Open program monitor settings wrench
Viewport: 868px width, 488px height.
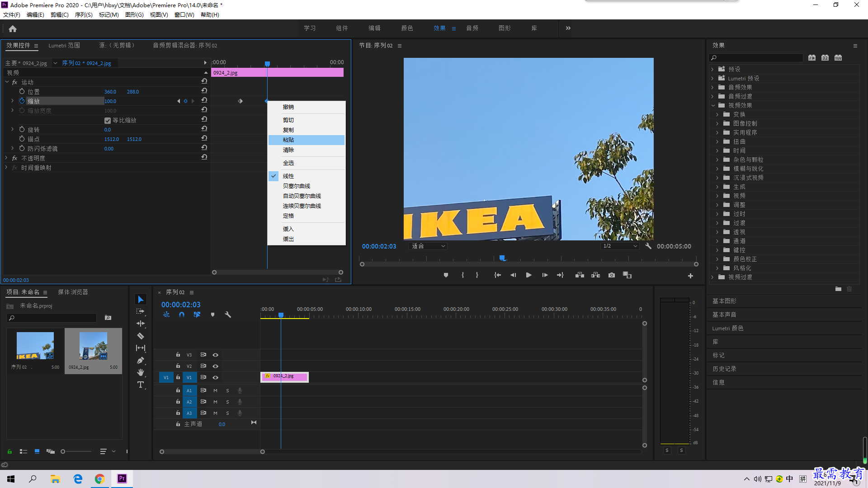[x=648, y=246]
